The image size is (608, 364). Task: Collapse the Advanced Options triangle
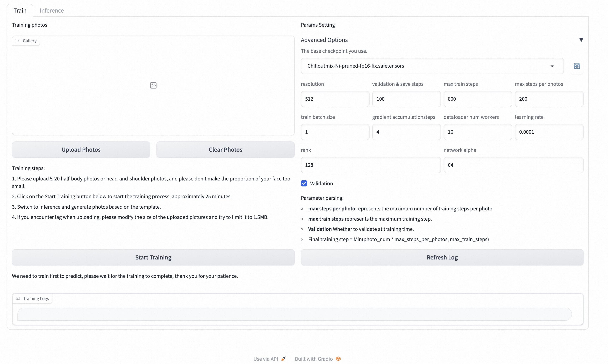pyautogui.click(x=581, y=40)
